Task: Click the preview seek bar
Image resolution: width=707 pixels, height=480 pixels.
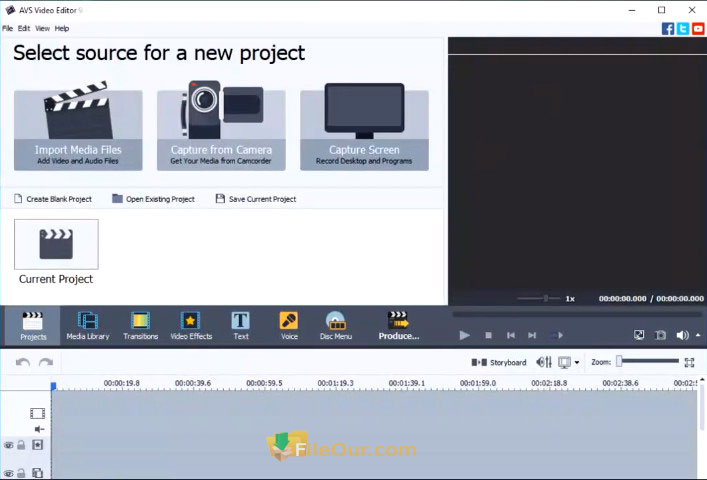Action: pos(577,314)
